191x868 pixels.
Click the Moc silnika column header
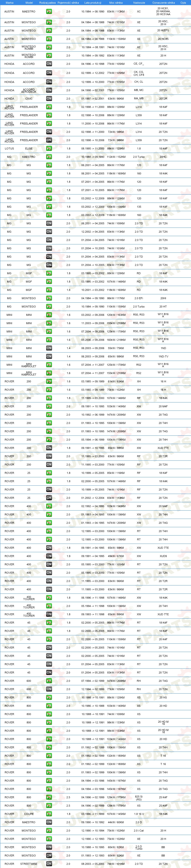[116, 3]
